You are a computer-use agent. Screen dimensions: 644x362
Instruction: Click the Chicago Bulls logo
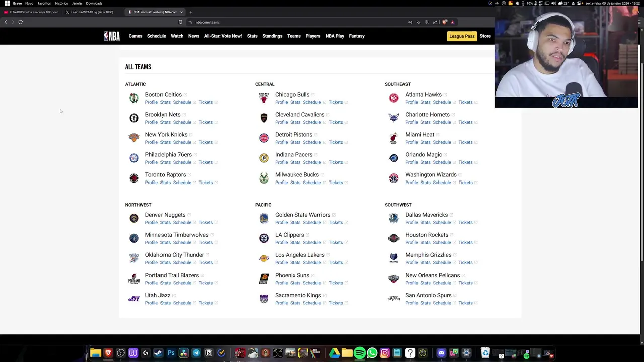click(x=264, y=98)
